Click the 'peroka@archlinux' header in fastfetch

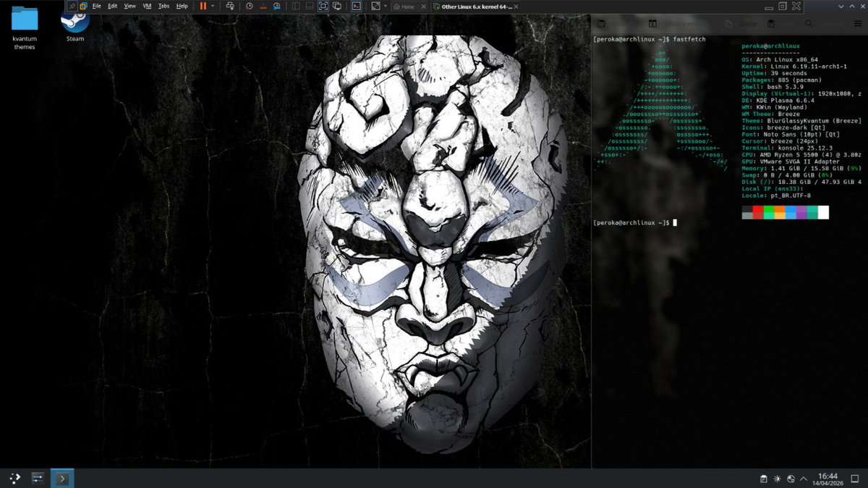point(771,46)
